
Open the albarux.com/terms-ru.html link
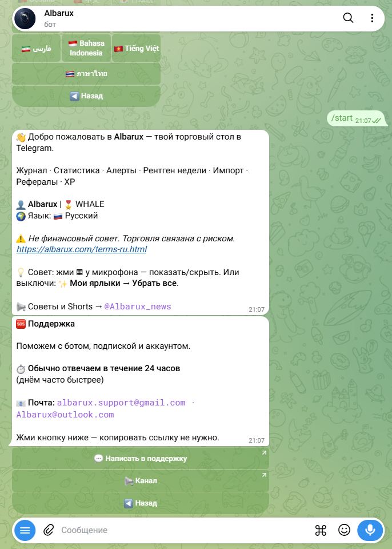click(x=82, y=249)
